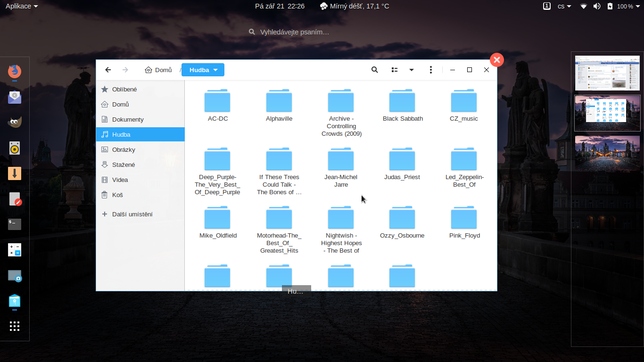Select the Judas_Priest folder
The height and width of the screenshot is (362, 644).
403,164
